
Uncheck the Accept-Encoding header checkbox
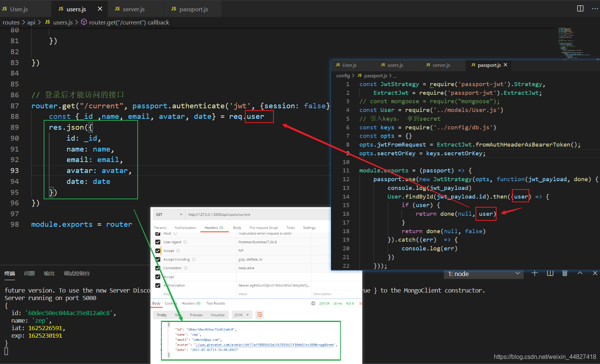158,259
